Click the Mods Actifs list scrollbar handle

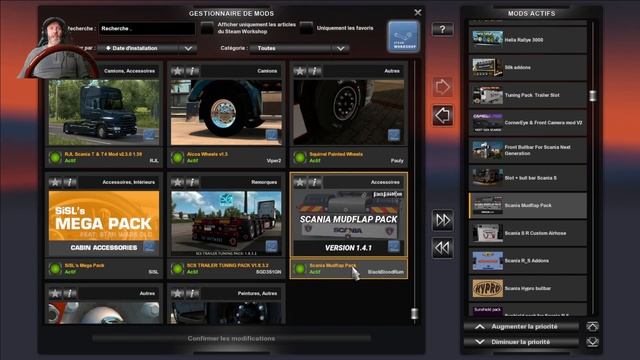(x=593, y=96)
